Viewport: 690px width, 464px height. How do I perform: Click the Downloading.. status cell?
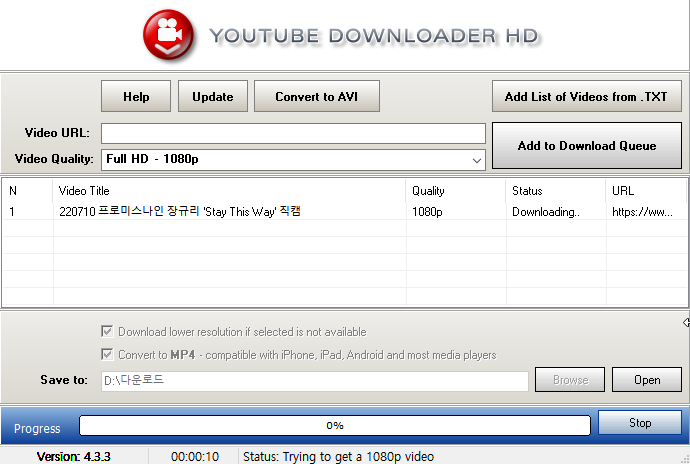click(x=546, y=212)
